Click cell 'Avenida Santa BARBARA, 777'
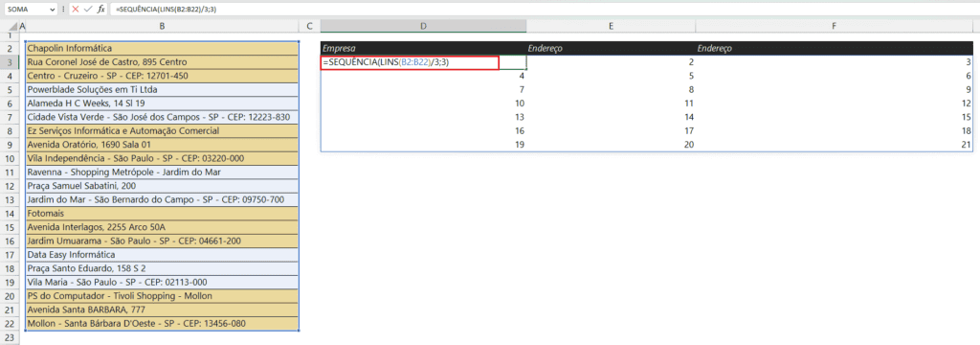The width and height of the screenshot is (980, 345). coord(162,310)
